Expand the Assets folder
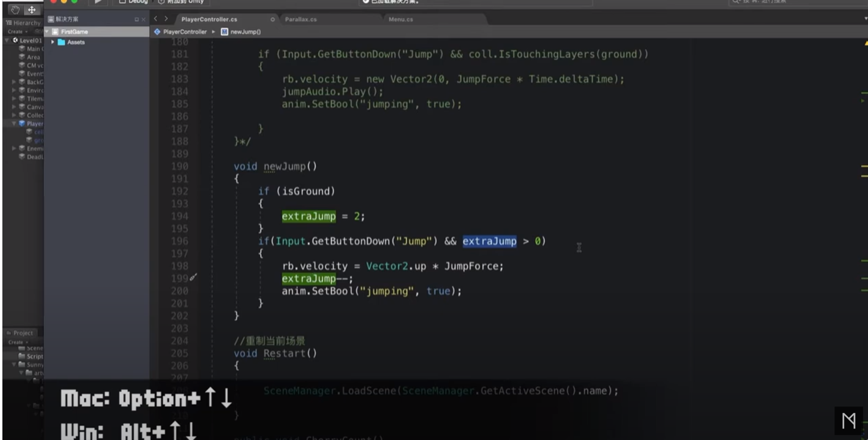This screenshot has width=868, height=440. (x=53, y=42)
